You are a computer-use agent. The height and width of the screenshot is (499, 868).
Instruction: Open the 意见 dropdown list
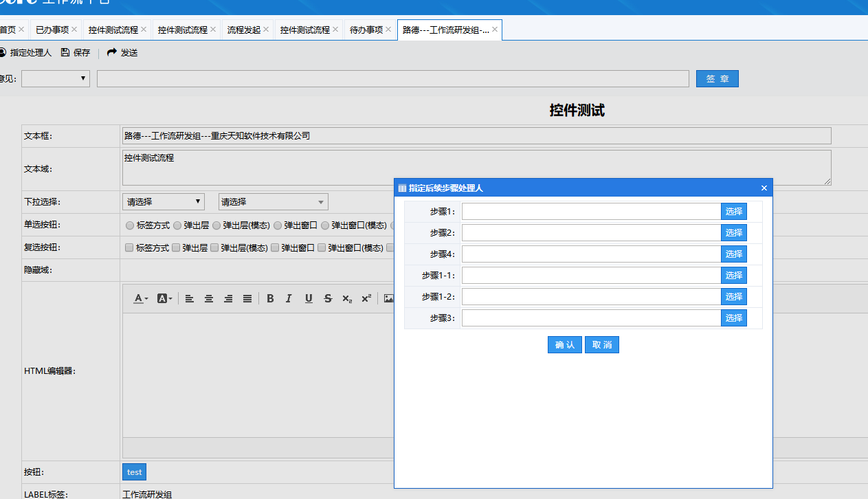[56, 79]
